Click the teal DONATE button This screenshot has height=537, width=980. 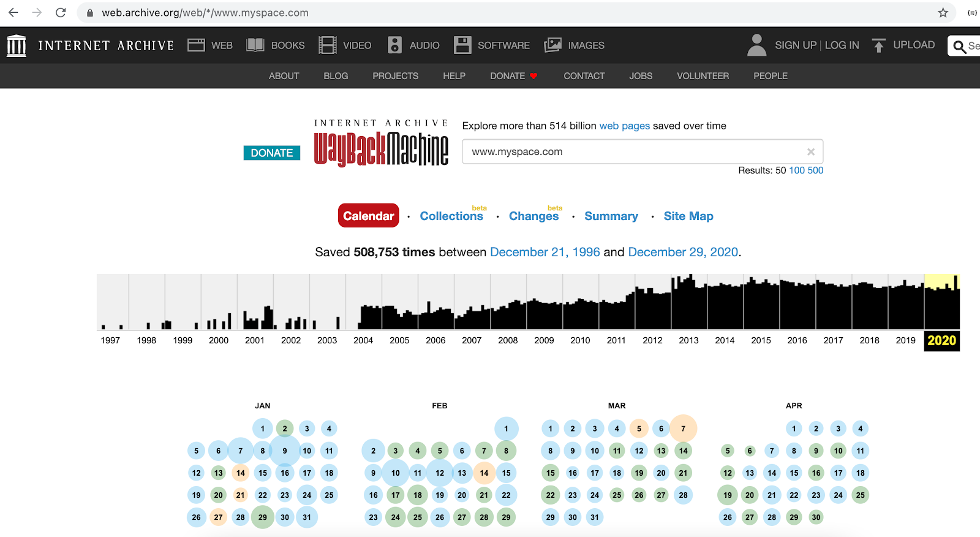pyautogui.click(x=272, y=153)
